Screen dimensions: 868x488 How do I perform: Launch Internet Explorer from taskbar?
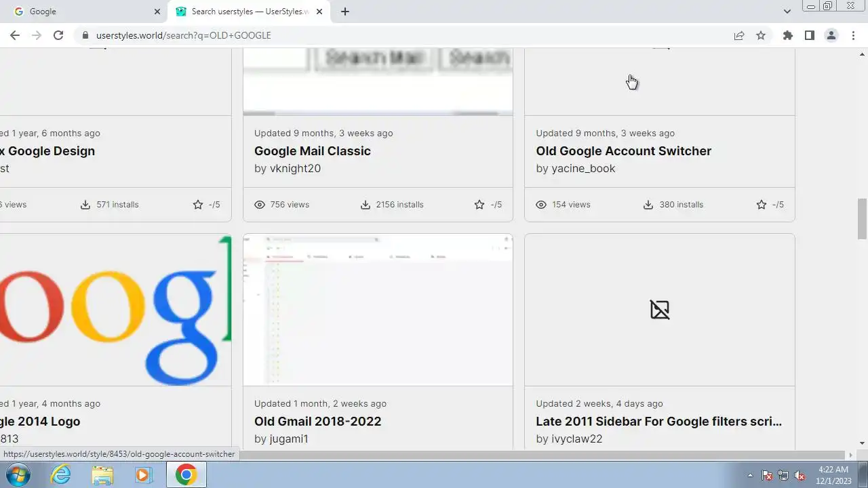pyautogui.click(x=61, y=474)
